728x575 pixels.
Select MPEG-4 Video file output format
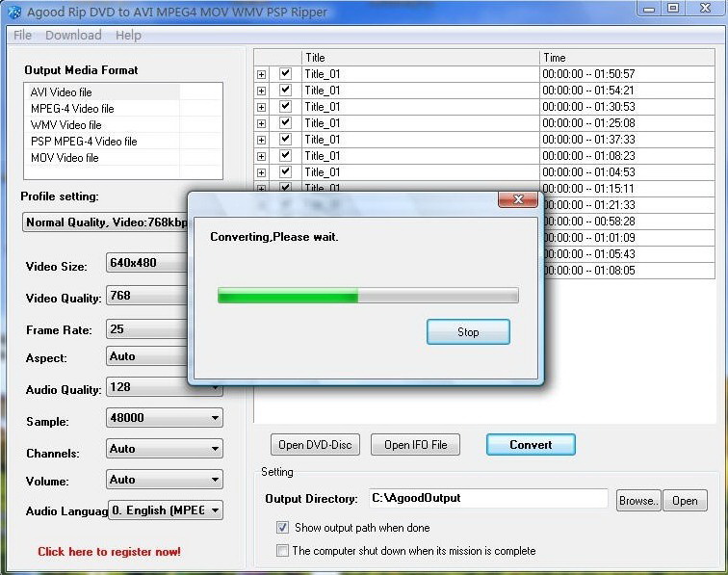coord(102,108)
